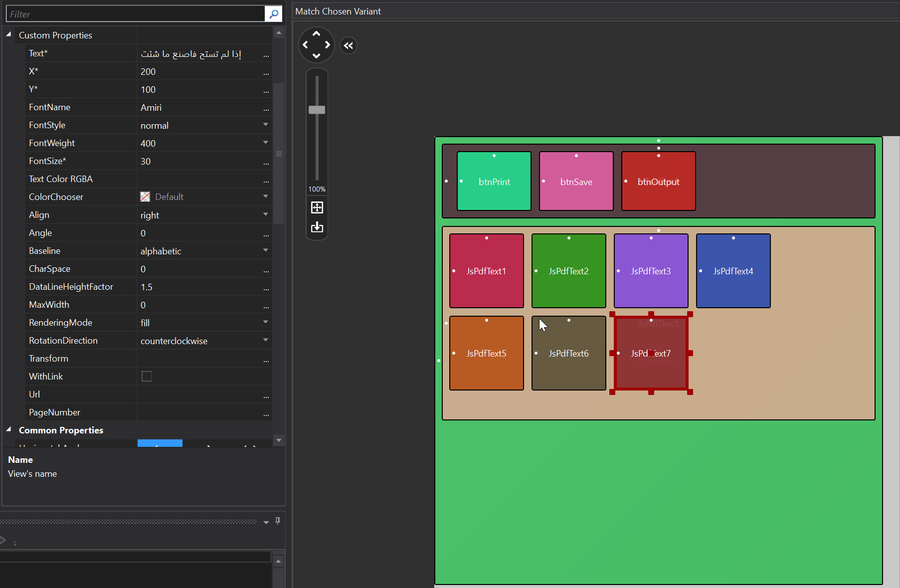Select the btnPrint view in designer
Image resolution: width=900 pixels, height=588 pixels.
pos(494,182)
